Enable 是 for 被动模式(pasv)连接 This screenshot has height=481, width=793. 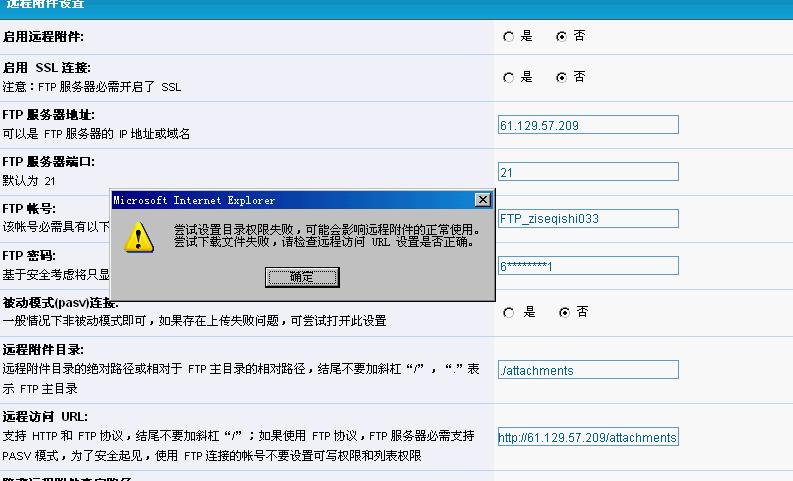coord(509,313)
